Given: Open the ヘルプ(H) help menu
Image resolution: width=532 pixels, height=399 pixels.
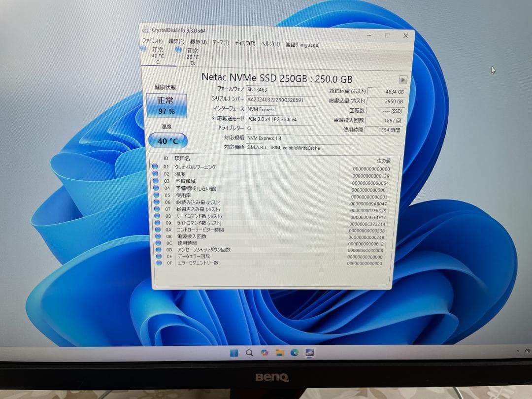Looking at the screenshot, I should pos(270,44).
